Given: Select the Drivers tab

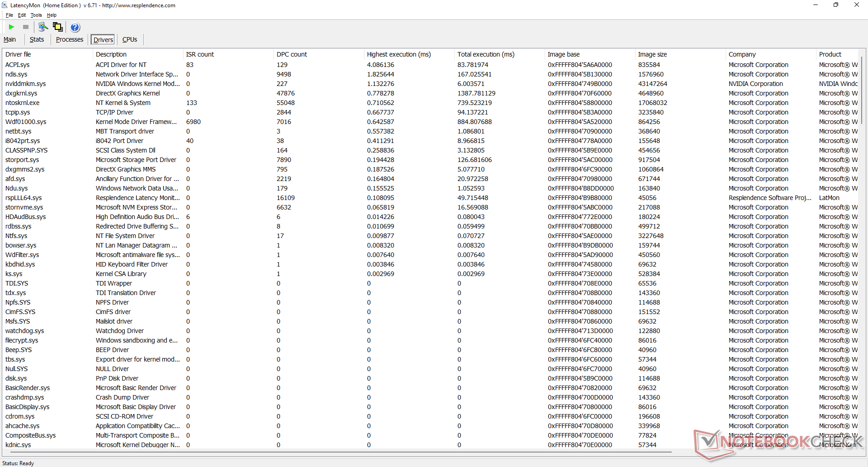Looking at the screenshot, I should tap(104, 40).
